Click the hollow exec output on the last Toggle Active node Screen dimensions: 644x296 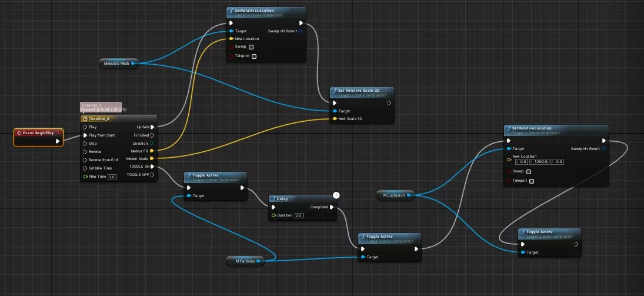point(576,244)
